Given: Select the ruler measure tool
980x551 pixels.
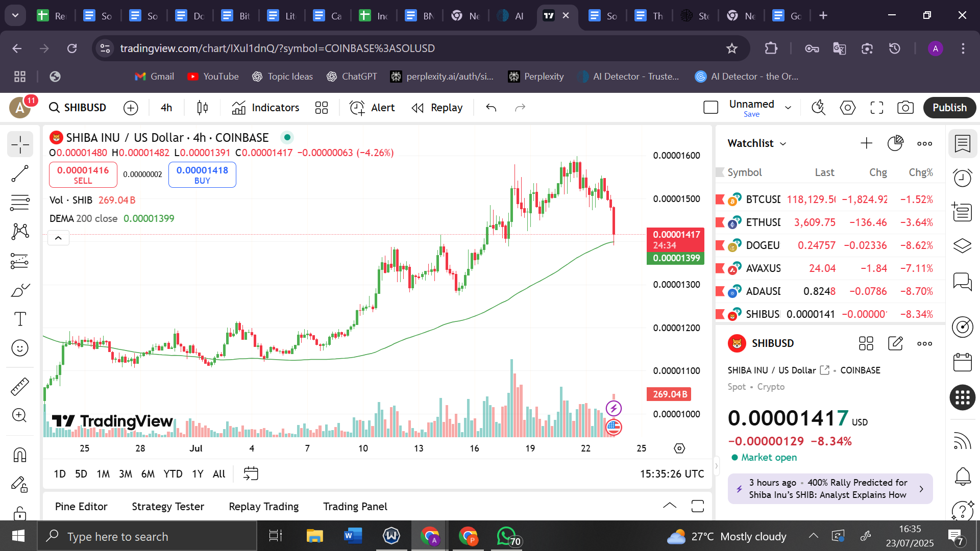Looking at the screenshot, I should point(20,387).
